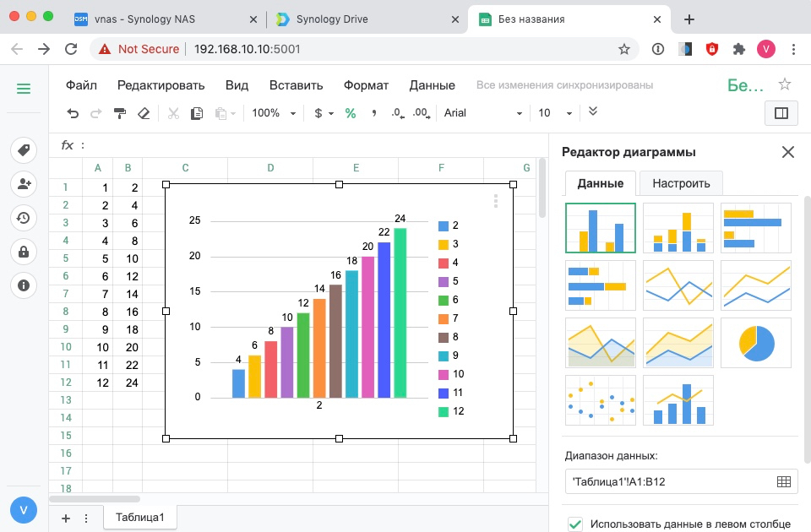Click the lock icon in sidebar

tap(23, 252)
